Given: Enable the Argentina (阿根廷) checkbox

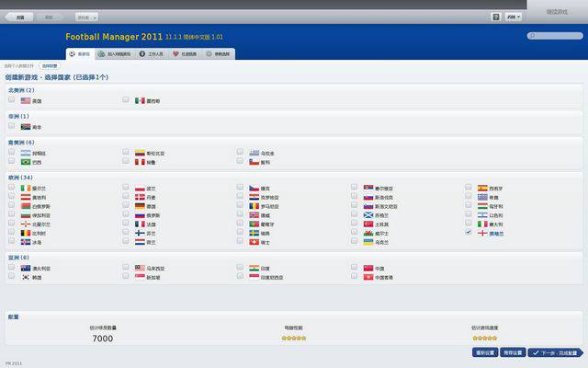Looking at the screenshot, I should (x=11, y=153).
